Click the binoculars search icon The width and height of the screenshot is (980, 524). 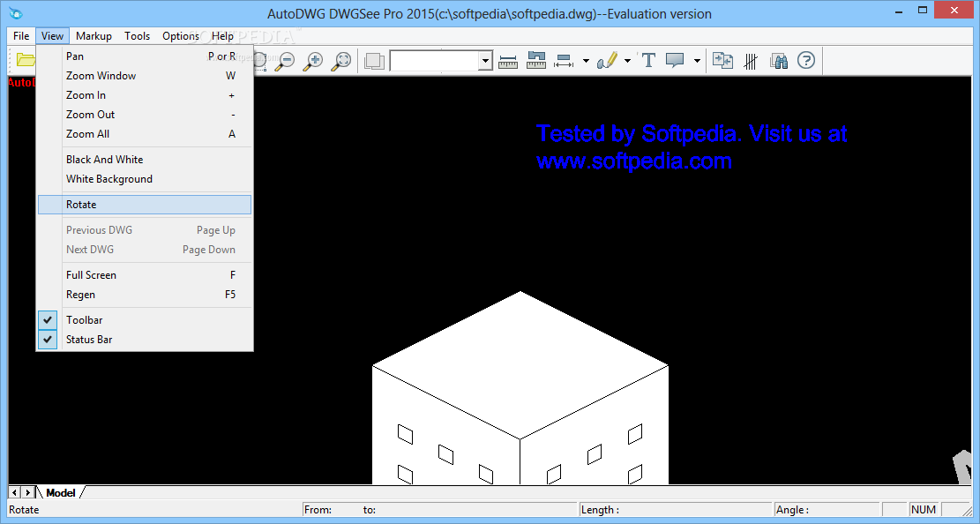pyautogui.click(x=779, y=61)
